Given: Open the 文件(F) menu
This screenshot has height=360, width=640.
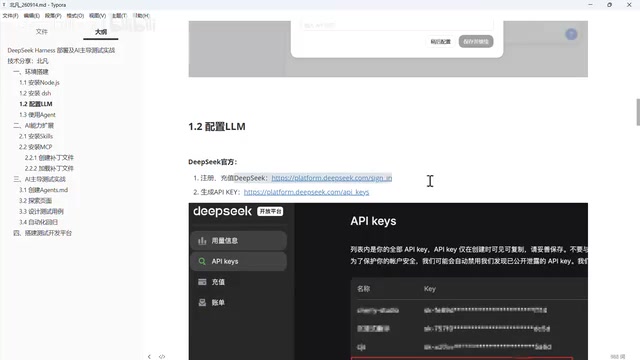Looking at the screenshot, I should 10,16.
